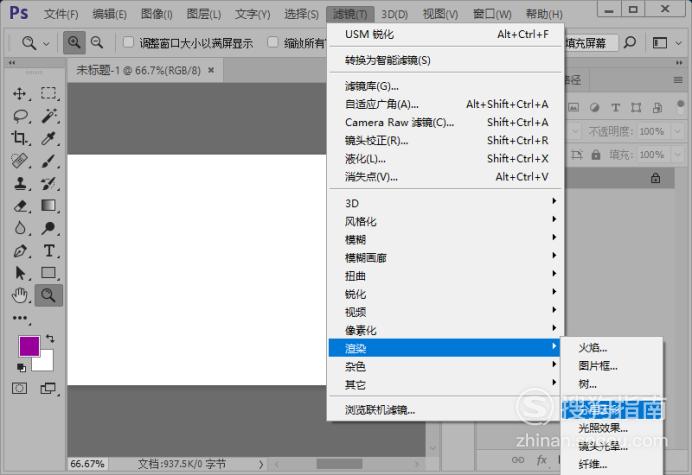Select the Horizontal Type tool
Screen dimensions: 692x475
pyautogui.click(x=49, y=251)
